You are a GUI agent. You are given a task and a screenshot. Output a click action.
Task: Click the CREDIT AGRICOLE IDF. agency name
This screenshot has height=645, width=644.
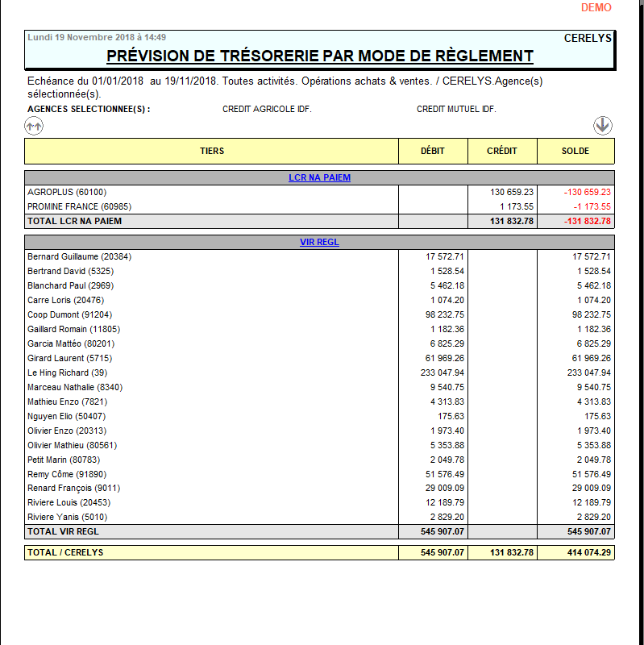(267, 109)
